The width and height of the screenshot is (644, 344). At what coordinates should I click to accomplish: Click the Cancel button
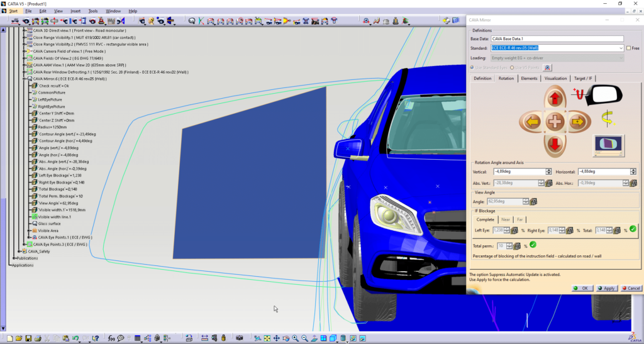pyautogui.click(x=631, y=288)
